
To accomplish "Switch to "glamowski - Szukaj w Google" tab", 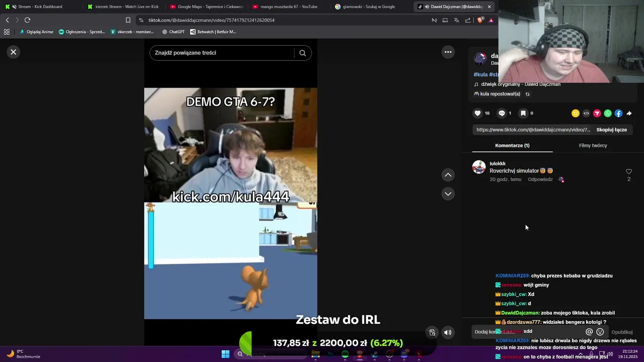I will [x=371, y=7].
